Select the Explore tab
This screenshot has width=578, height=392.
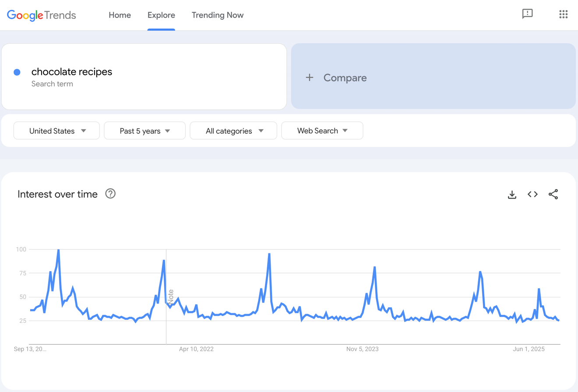pyautogui.click(x=161, y=15)
